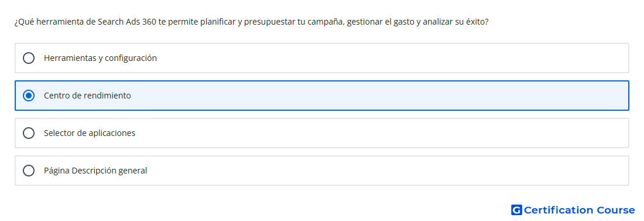Click the Herramientas y configuración answer label
Screen dimensions: 644x221
(100, 58)
